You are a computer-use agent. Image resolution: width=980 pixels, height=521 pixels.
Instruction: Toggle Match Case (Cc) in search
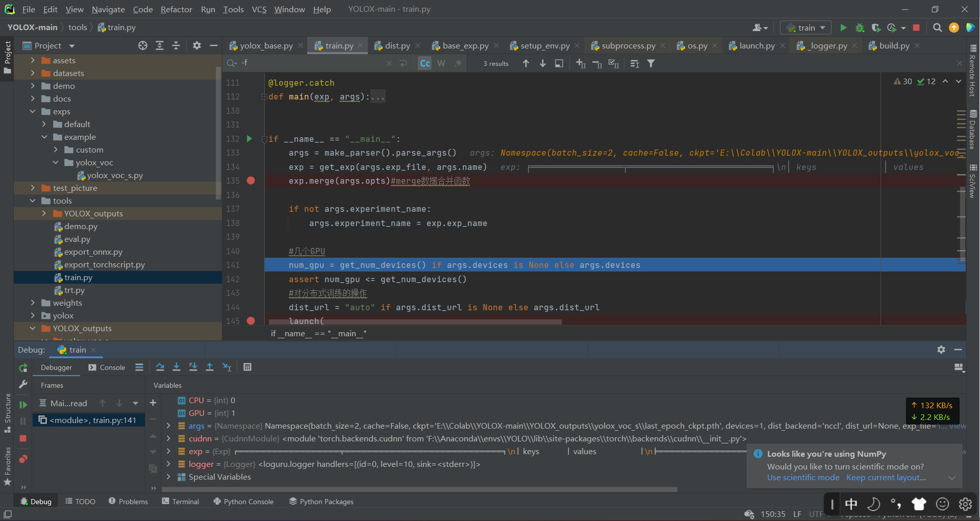coord(425,63)
